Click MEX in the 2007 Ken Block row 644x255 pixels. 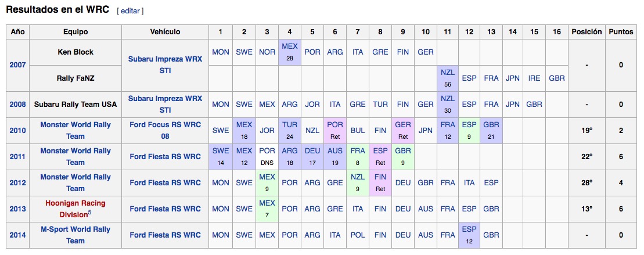pyautogui.click(x=290, y=46)
